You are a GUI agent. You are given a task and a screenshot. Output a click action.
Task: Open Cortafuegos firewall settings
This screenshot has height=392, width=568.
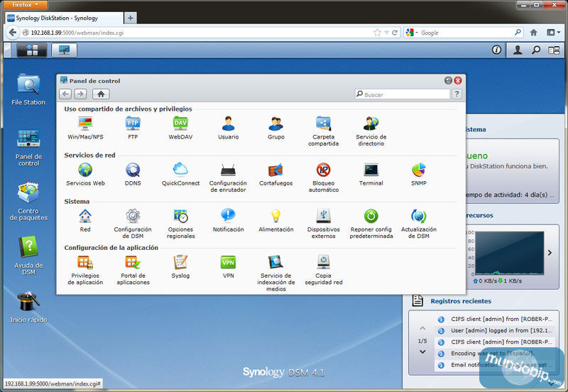pyautogui.click(x=276, y=174)
